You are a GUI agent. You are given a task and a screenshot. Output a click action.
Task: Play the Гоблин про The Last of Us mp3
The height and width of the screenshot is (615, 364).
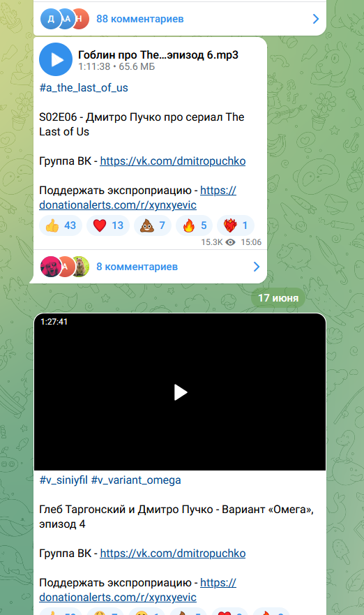[x=56, y=59]
